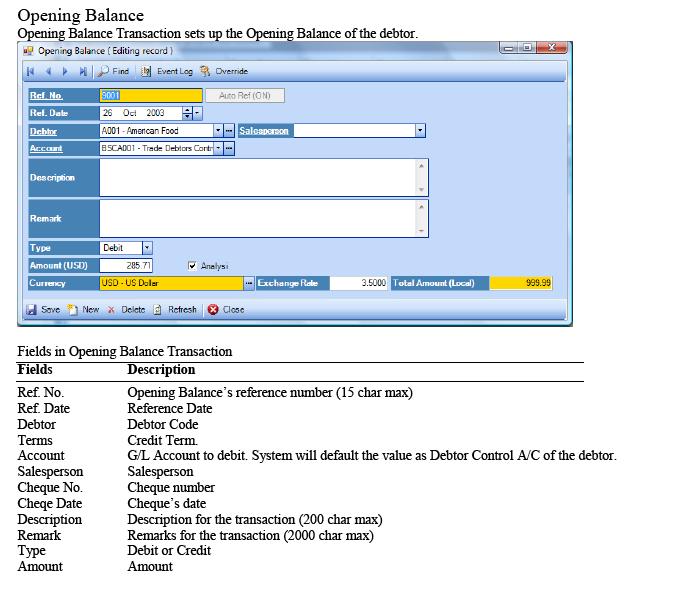Click the Override toolbar button

tap(224, 72)
